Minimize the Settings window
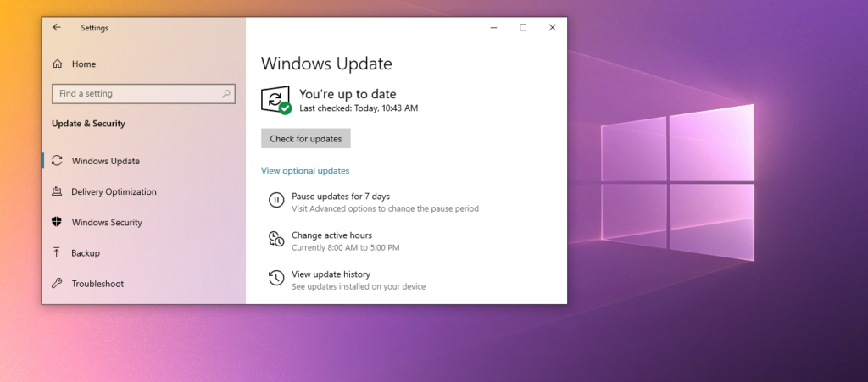Image resolution: width=868 pixels, height=382 pixels. click(x=494, y=28)
